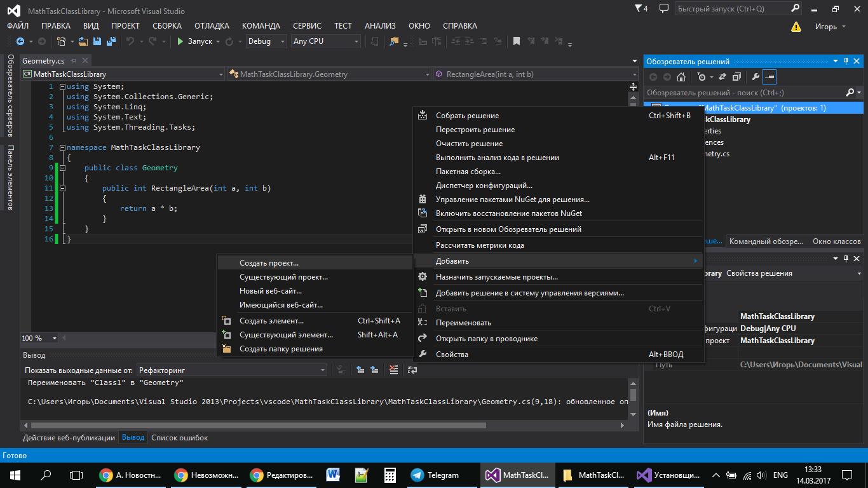Click the Pending Changes filter clock icon
The image size is (868, 488).
[x=701, y=77]
